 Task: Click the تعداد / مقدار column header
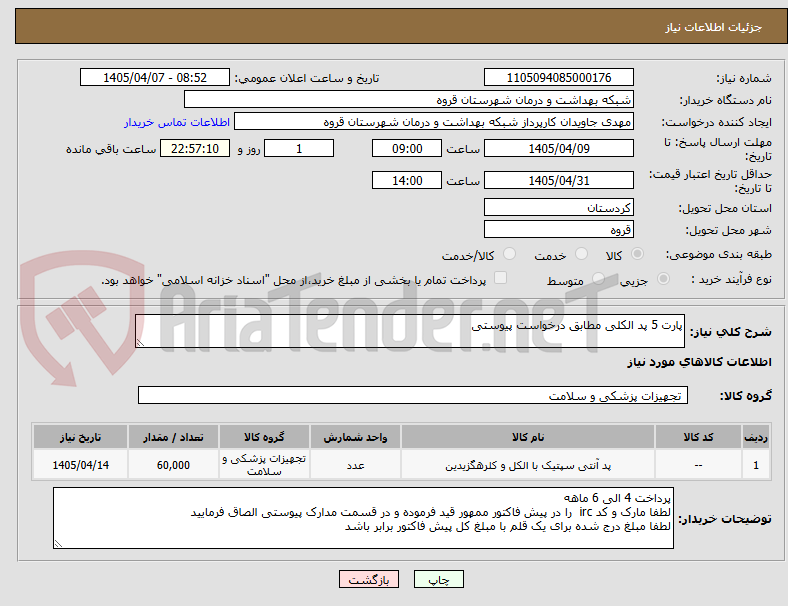pyautogui.click(x=173, y=437)
